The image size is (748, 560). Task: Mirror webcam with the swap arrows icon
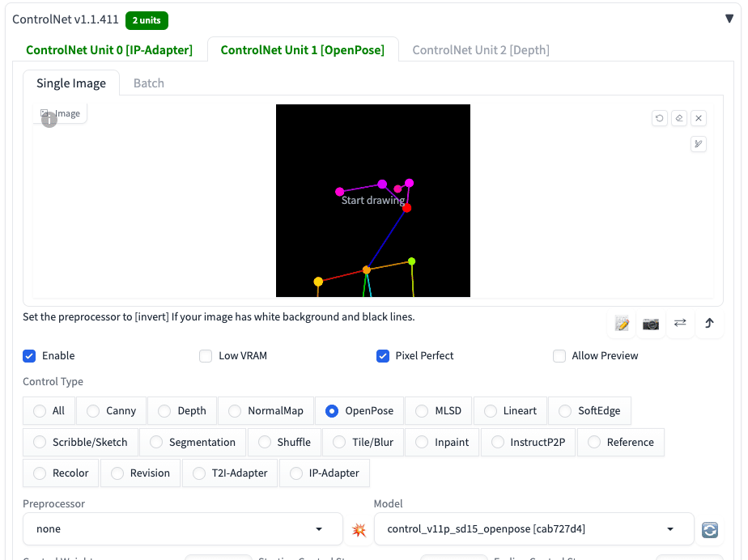pyautogui.click(x=680, y=324)
